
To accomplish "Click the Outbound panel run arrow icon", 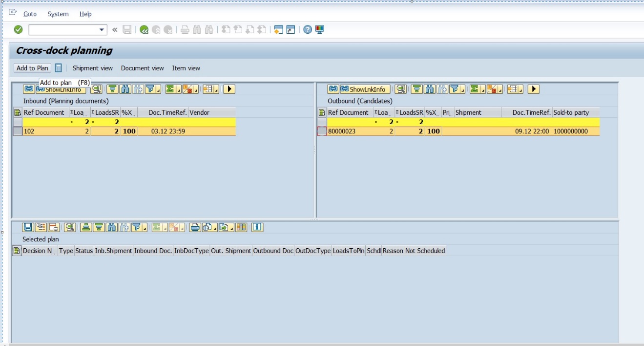I will click(534, 89).
